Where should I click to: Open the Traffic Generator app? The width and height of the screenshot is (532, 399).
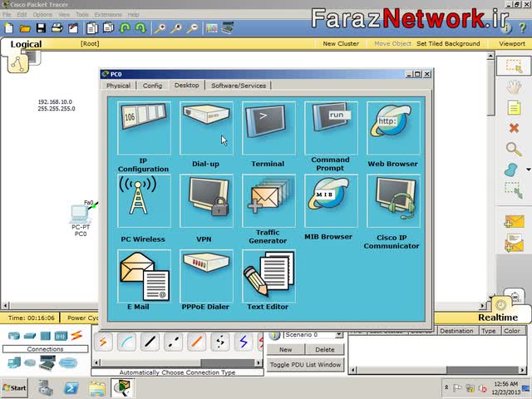(x=268, y=201)
